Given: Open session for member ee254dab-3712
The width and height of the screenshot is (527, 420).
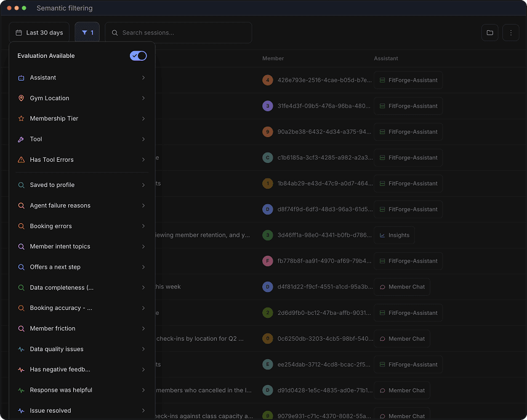Looking at the screenshot, I should point(324,364).
